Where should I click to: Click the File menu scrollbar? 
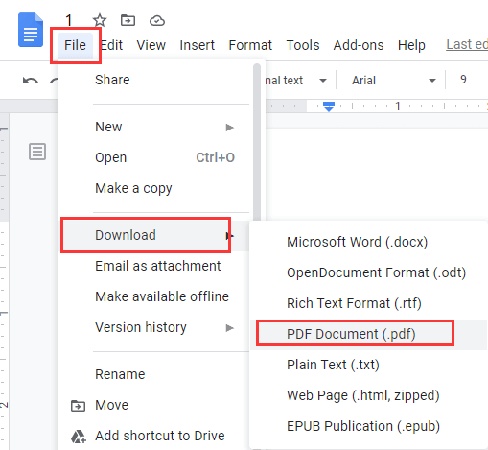click(257, 142)
